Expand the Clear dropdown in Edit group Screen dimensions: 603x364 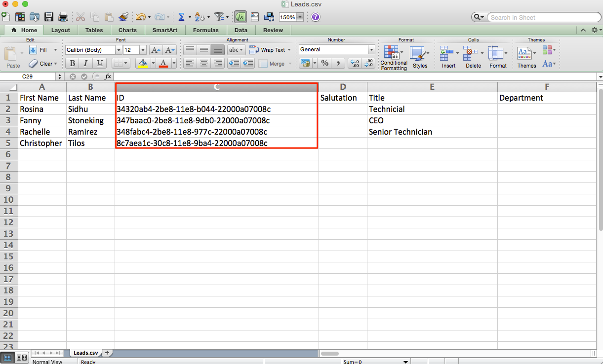[x=55, y=64]
